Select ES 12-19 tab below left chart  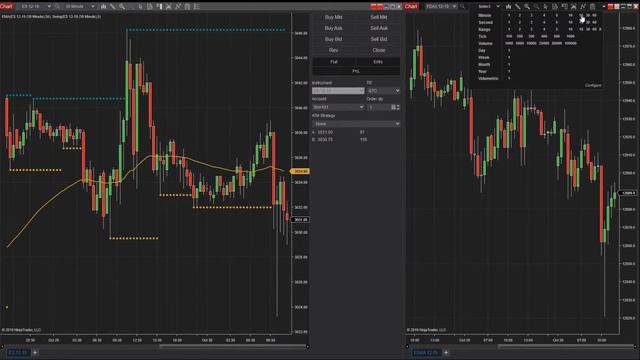(x=18, y=352)
